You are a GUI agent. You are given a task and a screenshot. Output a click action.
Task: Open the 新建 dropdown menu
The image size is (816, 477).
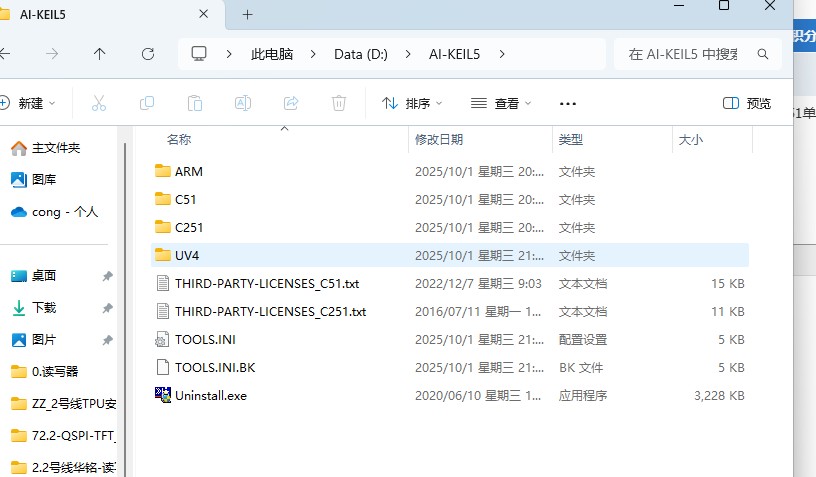pos(28,103)
